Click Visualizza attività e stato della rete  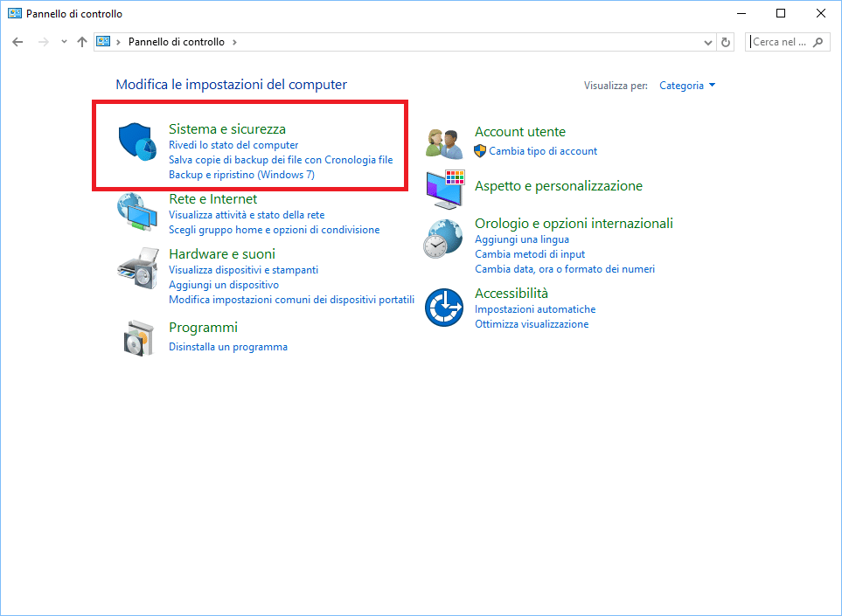pos(247,215)
